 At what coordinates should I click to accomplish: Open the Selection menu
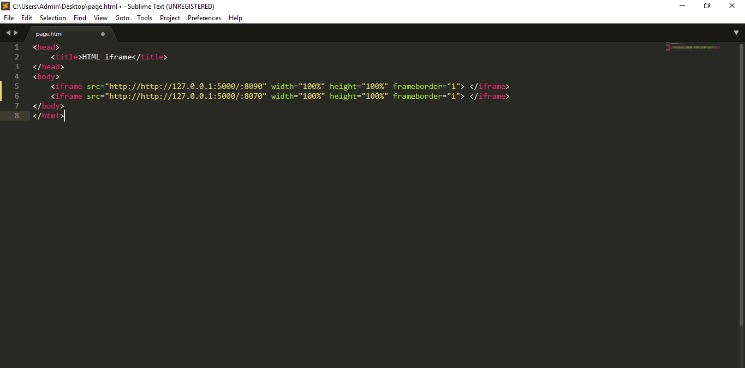53,18
